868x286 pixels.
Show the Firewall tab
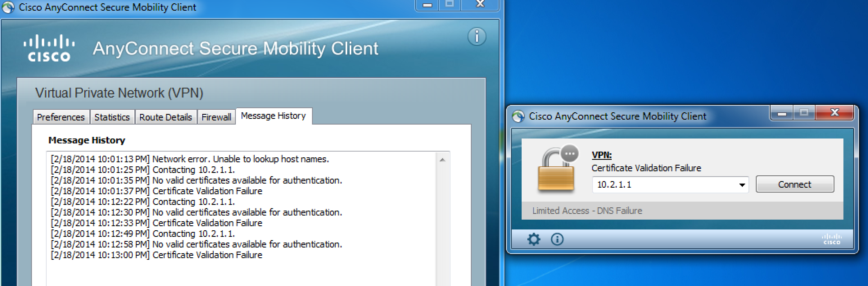(x=216, y=117)
